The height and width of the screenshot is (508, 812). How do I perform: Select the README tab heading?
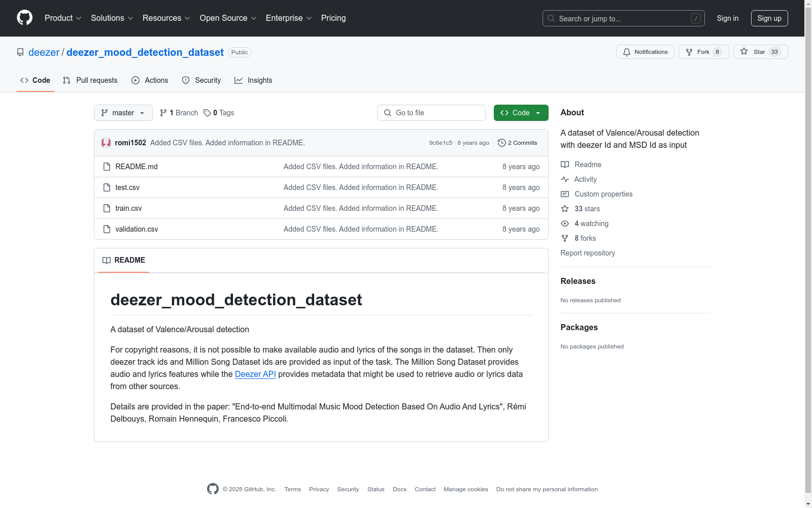tap(124, 260)
